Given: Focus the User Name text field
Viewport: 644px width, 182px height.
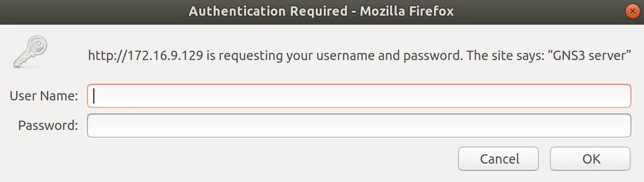Looking at the screenshot, I should (x=359, y=96).
